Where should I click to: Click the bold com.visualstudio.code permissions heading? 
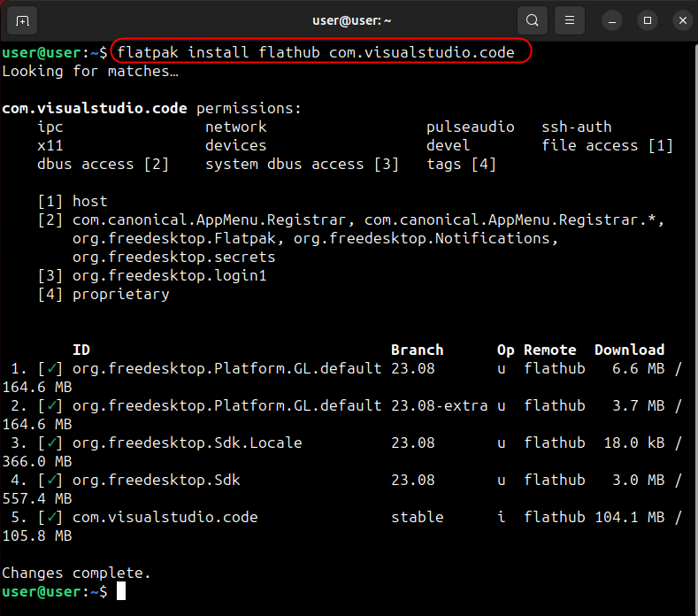[x=95, y=108]
